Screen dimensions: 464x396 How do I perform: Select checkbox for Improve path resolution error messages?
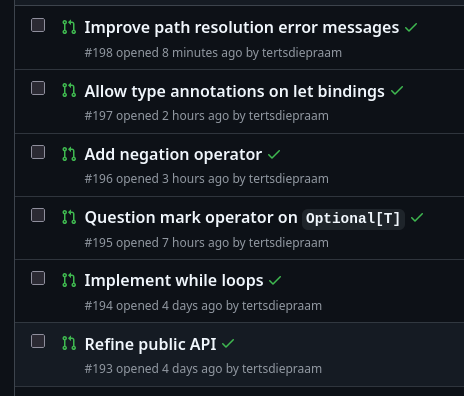pyautogui.click(x=38, y=25)
